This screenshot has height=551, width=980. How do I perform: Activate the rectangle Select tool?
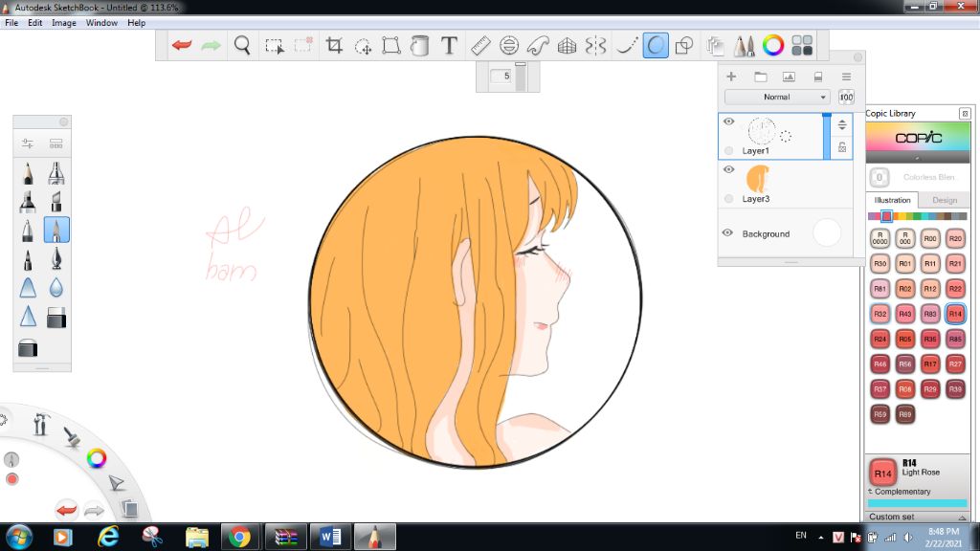tap(274, 46)
